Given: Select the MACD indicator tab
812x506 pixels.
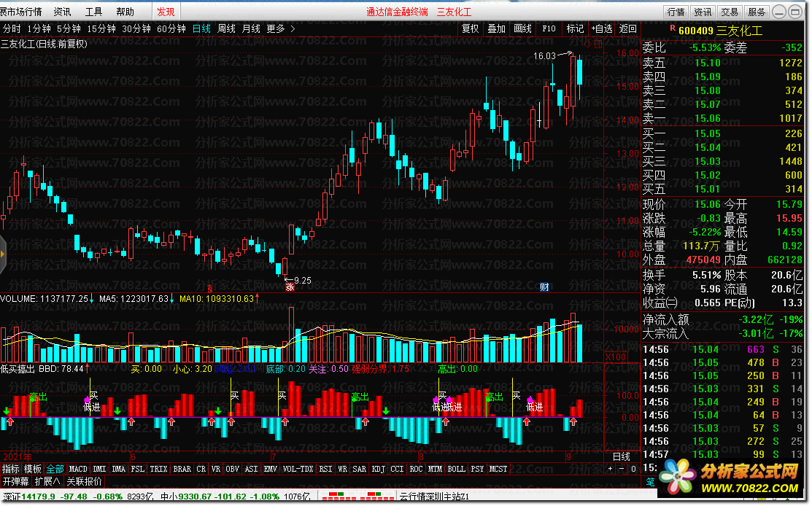Looking at the screenshot, I should [x=78, y=469].
